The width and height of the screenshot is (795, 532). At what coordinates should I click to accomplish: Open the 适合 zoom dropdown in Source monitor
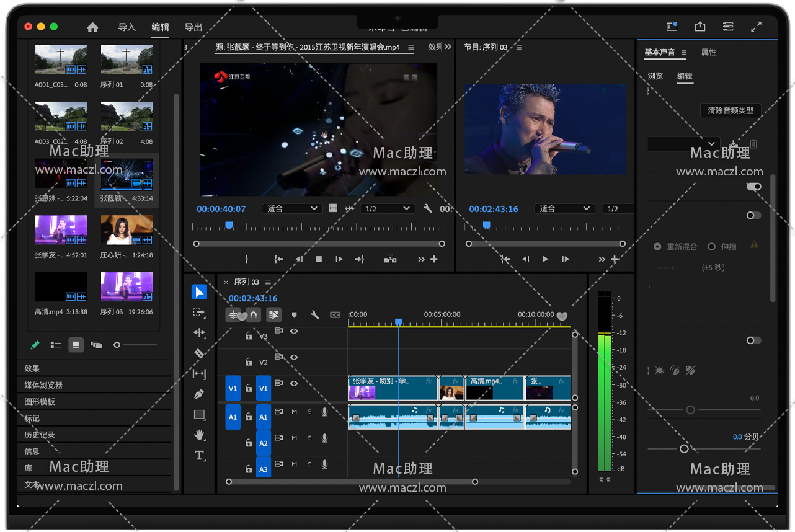click(x=291, y=209)
